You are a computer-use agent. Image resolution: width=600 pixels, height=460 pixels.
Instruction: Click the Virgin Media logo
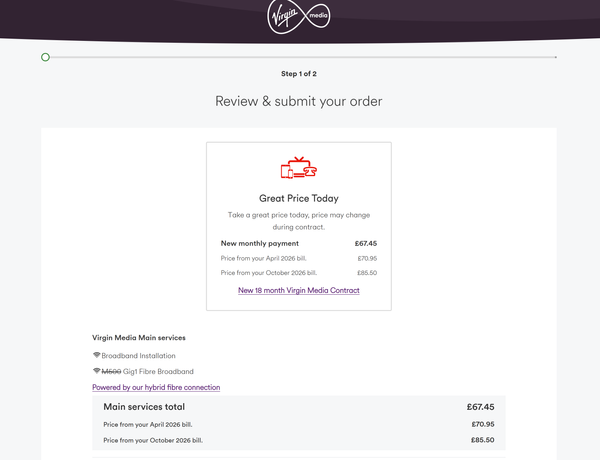click(x=299, y=17)
